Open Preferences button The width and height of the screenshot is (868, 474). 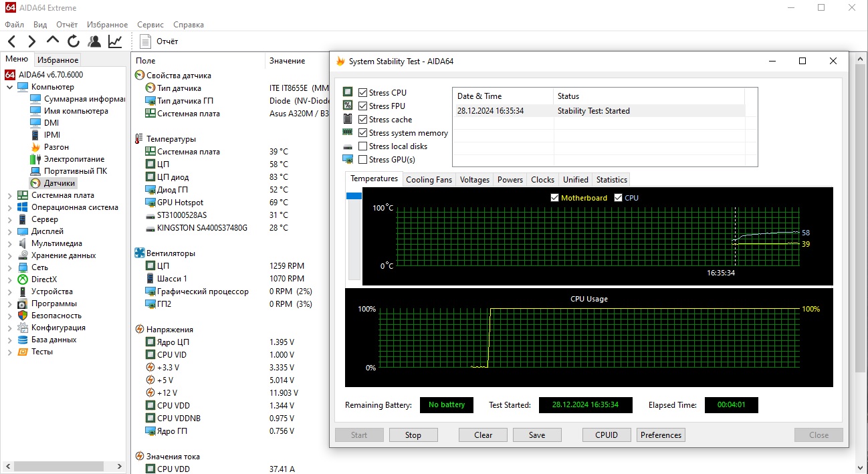pos(661,435)
